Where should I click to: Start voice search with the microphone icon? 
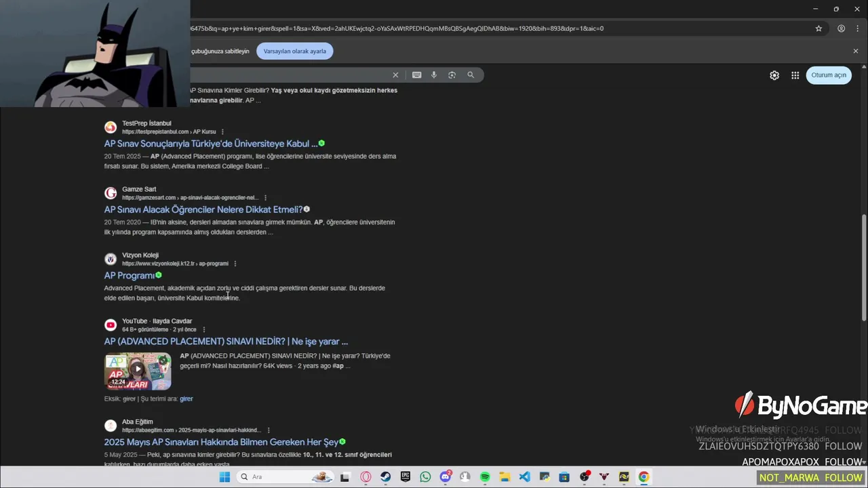[x=434, y=75]
